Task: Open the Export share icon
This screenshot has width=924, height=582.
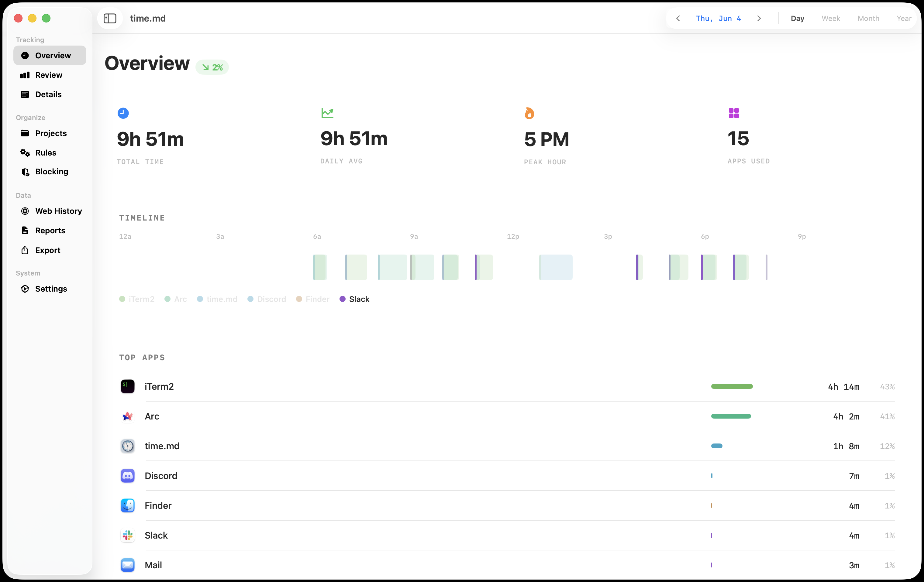Action: [x=25, y=250]
